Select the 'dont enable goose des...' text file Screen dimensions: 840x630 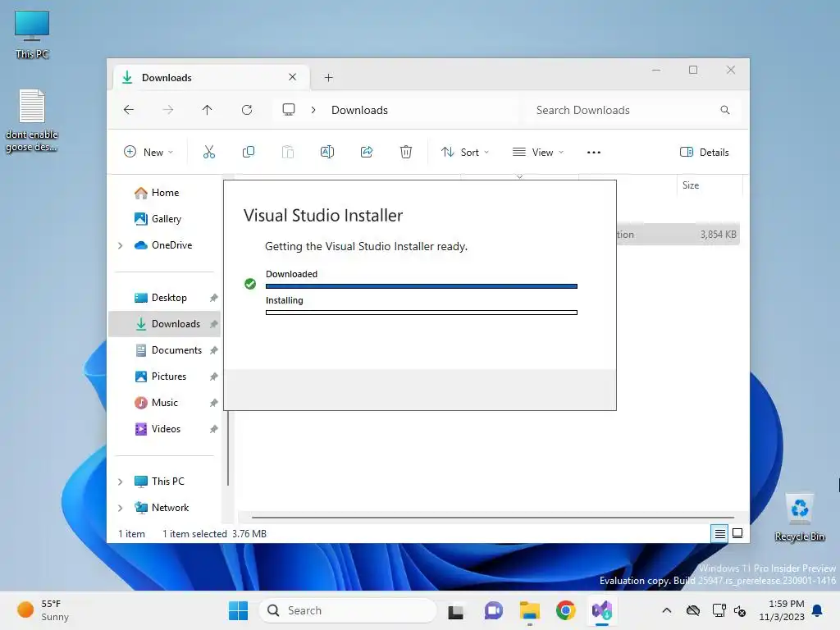coord(32,121)
